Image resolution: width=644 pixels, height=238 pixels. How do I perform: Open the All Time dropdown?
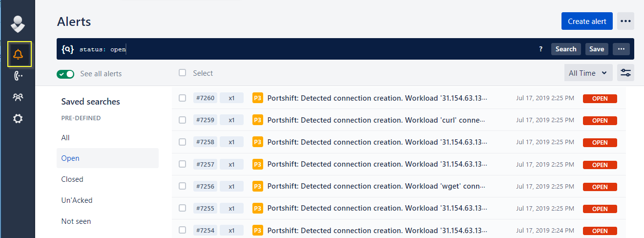(588, 73)
